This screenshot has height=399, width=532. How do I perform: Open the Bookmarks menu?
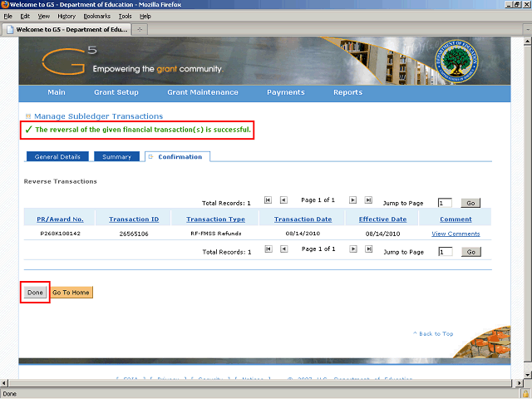pyautogui.click(x=97, y=17)
